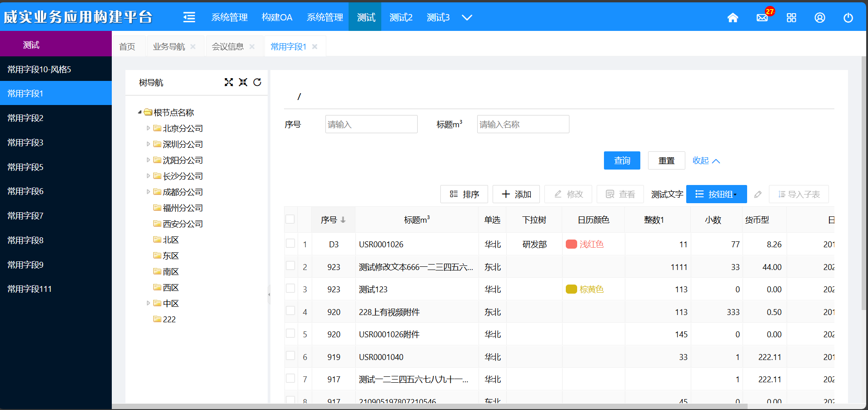Close the 会议信息 tab
Image resolution: width=868 pixels, height=410 pixels.
[252, 47]
